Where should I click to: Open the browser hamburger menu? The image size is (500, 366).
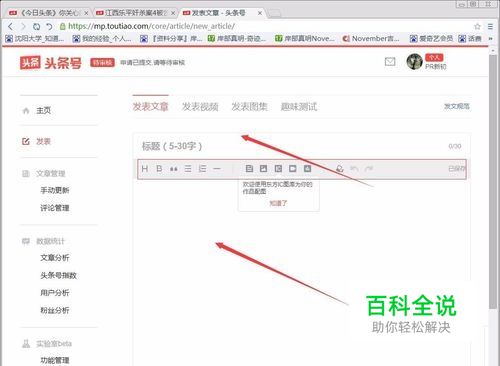click(490, 26)
